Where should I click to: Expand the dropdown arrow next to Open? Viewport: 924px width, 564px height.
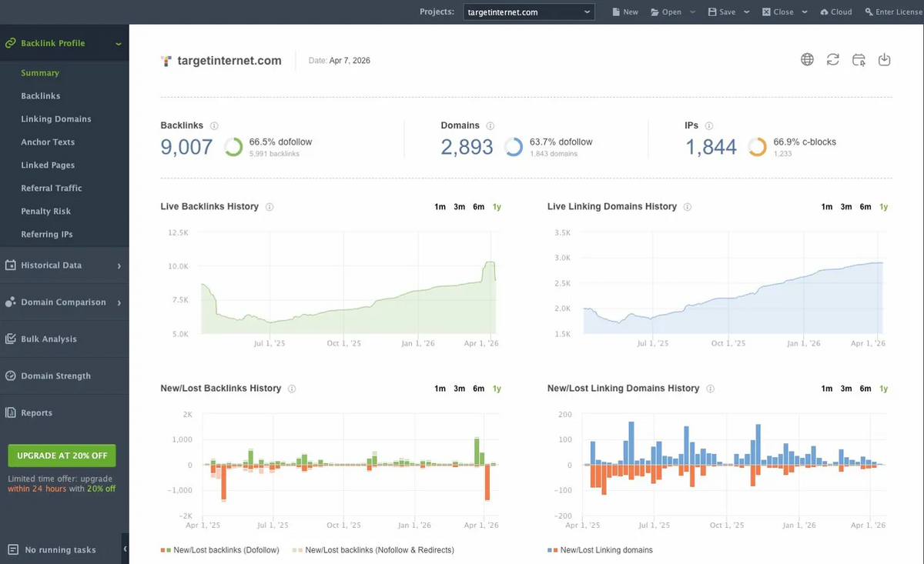(x=692, y=12)
